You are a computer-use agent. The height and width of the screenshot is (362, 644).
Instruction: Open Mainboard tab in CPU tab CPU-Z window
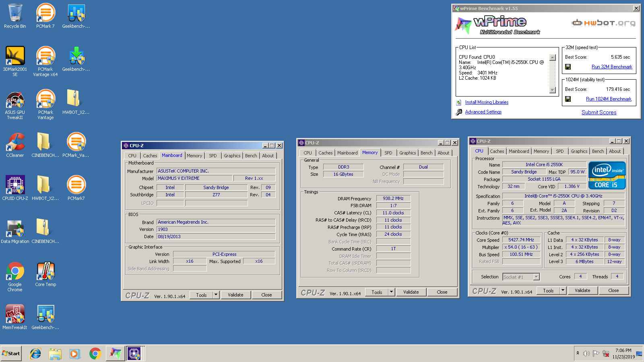coord(519,151)
